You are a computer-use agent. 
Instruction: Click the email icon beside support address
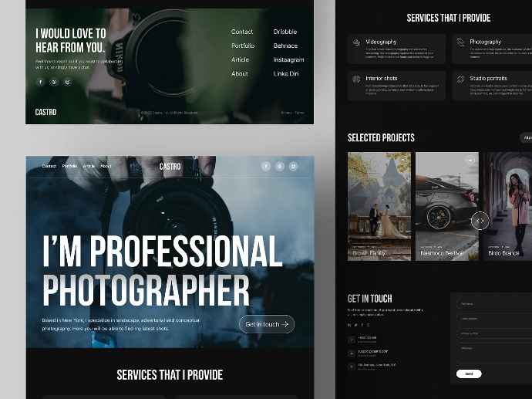[352, 353]
